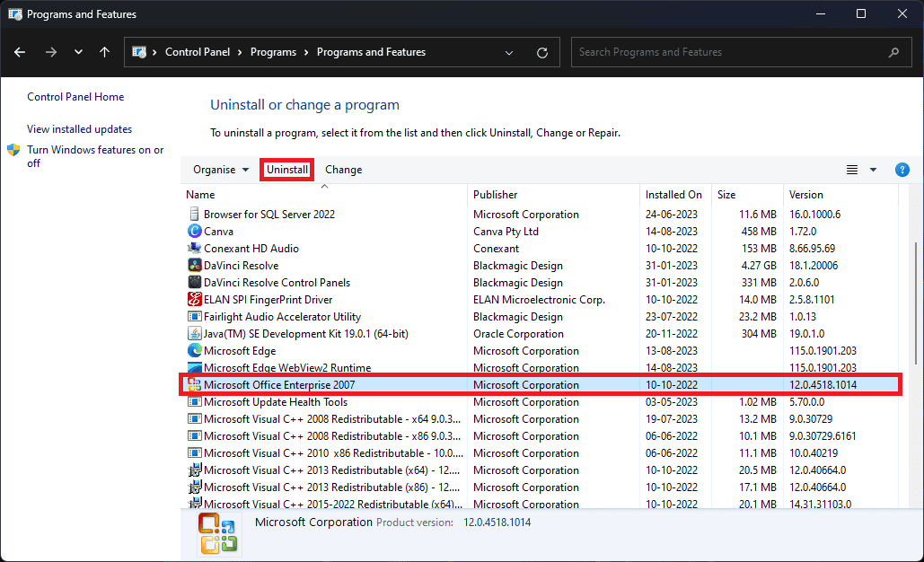924x562 pixels.
Task: Click the blue help question mark icon
Action: (x=902, y=170)
